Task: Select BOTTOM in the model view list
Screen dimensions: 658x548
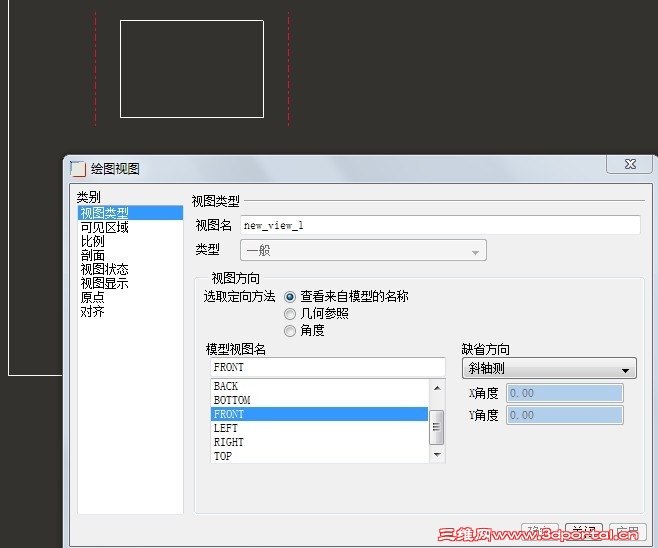Action: point(319,400)
